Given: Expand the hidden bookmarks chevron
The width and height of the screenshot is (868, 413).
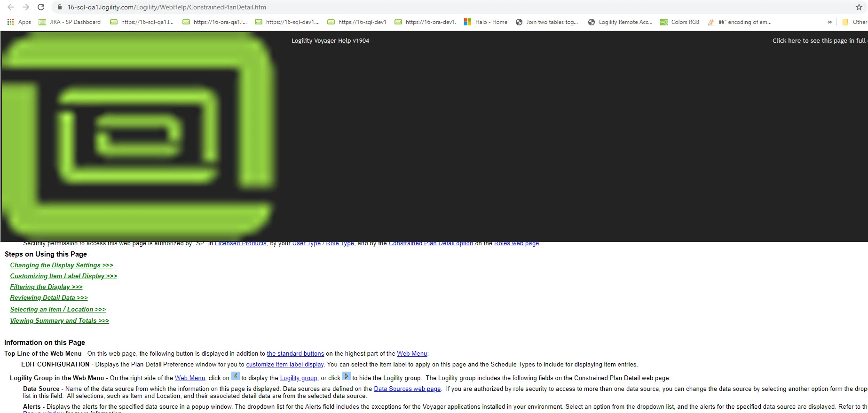Looking at the screenshot, I should [x=829, y=22].
